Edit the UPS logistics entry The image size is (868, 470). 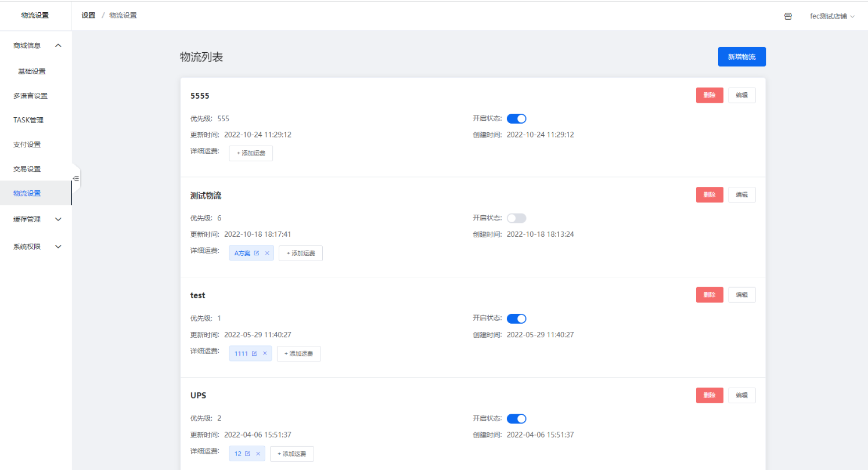pos(742,395)
